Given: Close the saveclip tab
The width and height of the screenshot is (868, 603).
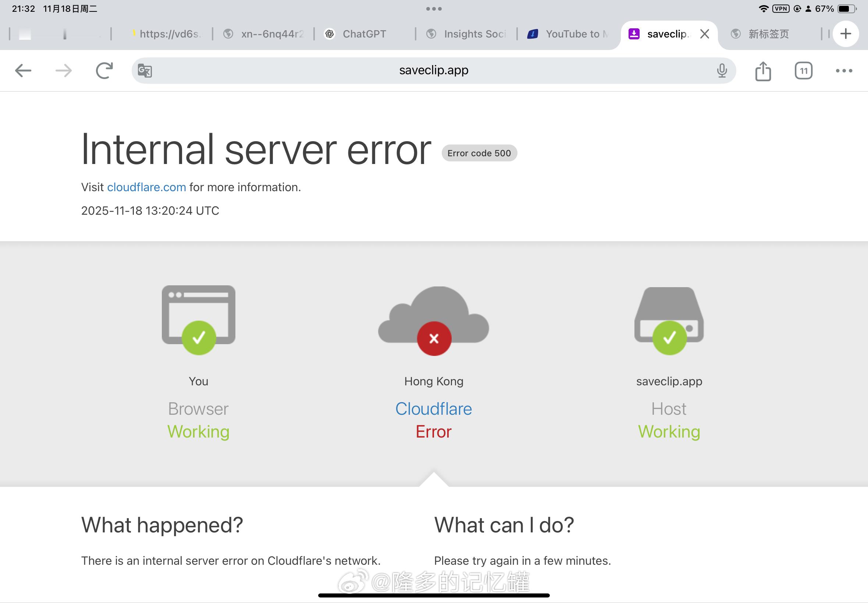Looking at the screenshot, I should pyautogui.click(x=704, y=34).
